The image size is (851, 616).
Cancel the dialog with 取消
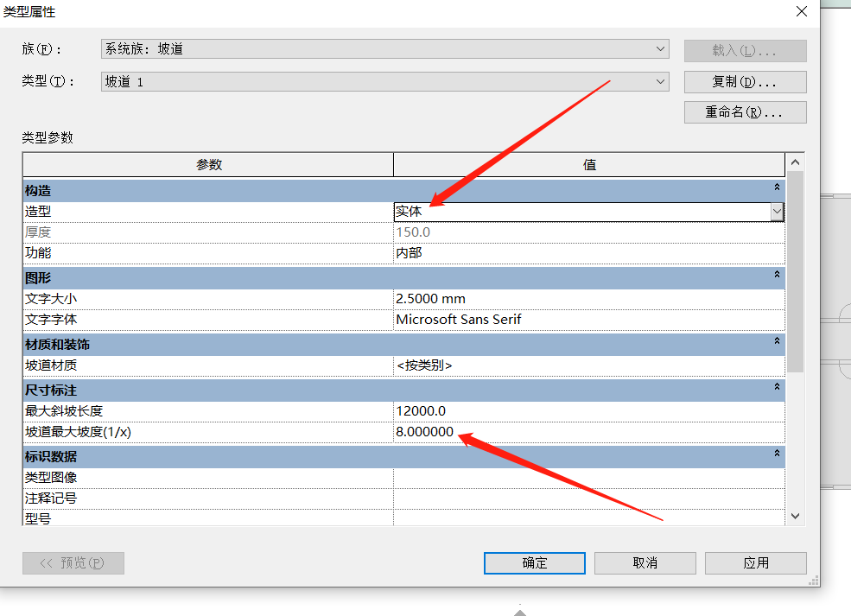(x=645, y=562)
